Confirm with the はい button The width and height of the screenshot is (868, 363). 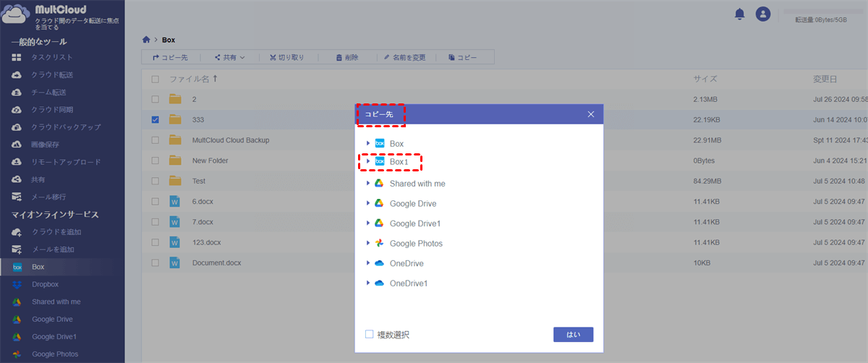click(574, 334)
